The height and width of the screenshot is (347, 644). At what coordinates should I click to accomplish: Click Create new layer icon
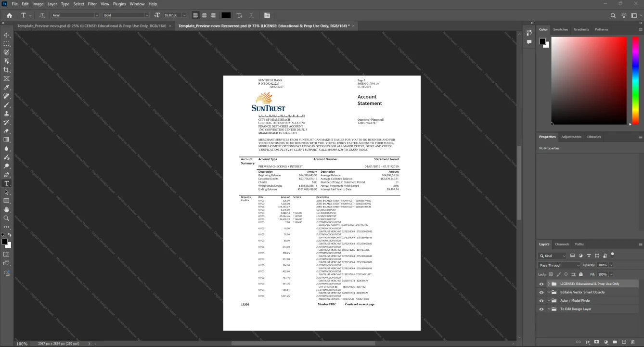click(x=624, y=342)
